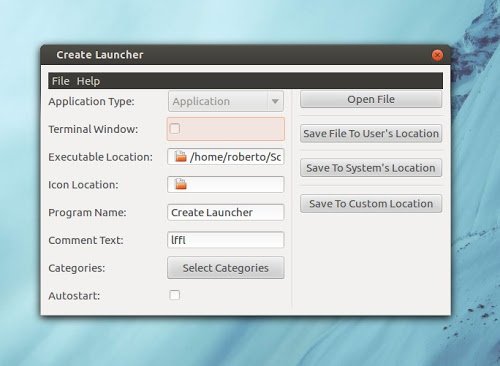Enable the Terminal Window checkbox

pos(175,128)
